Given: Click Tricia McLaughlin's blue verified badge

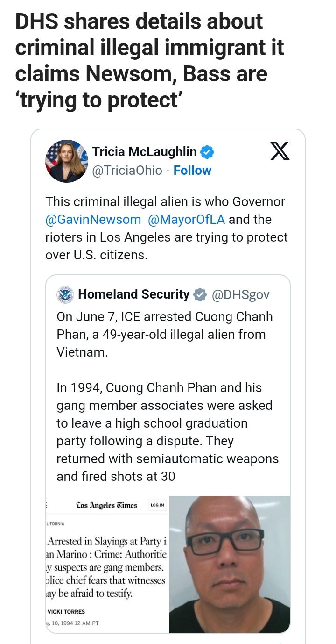Looking at the screenshot, I should tap(207, 152).
